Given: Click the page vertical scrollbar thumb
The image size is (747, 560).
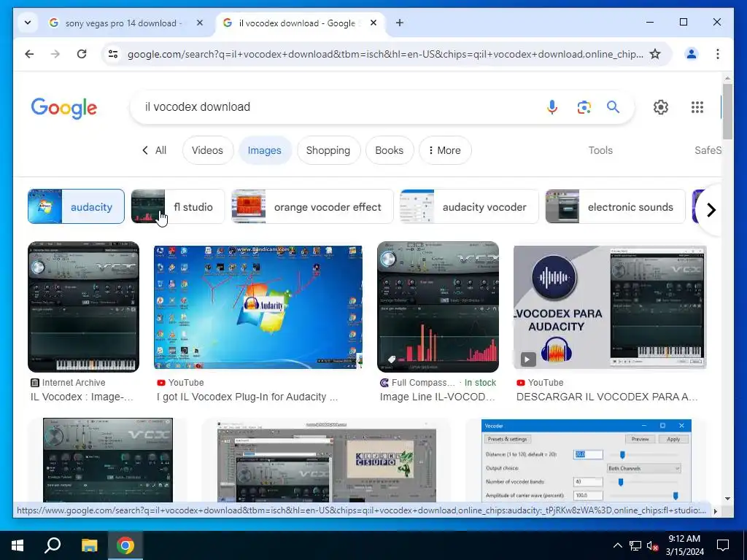Looking at the screenshot, I should pos(727,112).
